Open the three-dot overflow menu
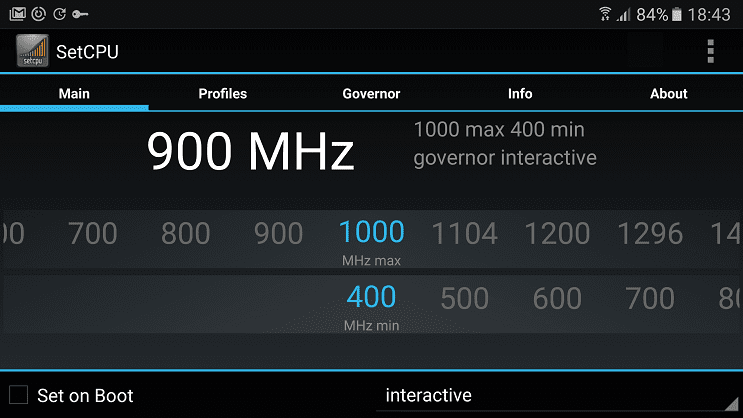743x418 pixels. (x=710, y=51)
